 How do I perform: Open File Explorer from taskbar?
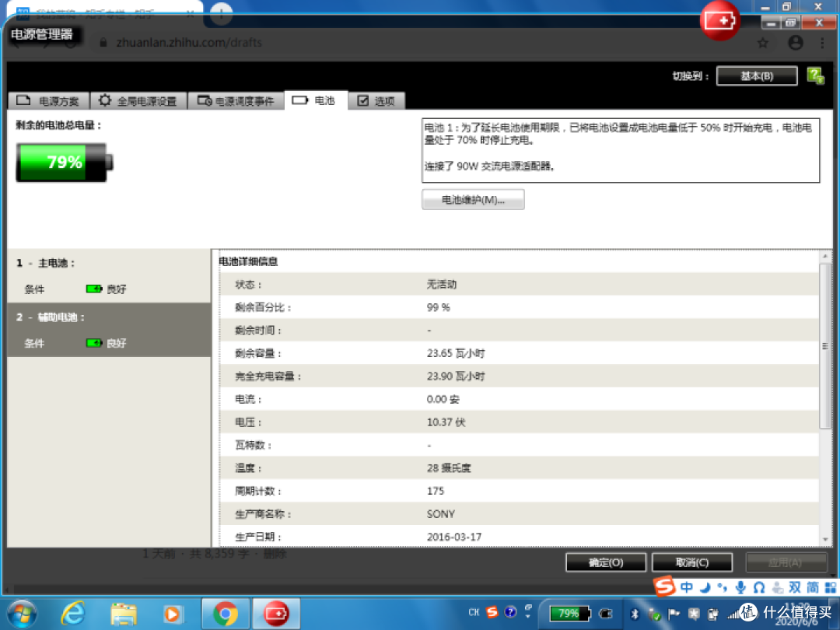(124, 614)
